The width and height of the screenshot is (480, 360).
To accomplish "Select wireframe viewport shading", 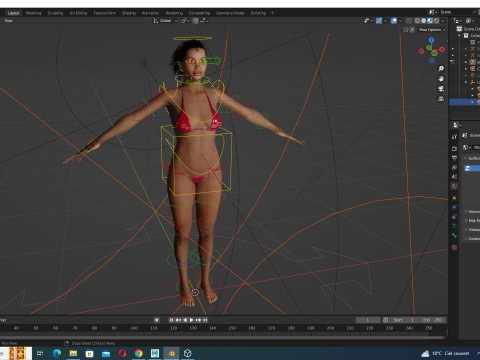I will click(417, 21).
